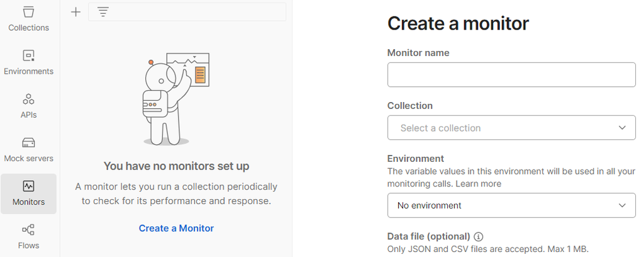Click the Create a Monitor link
This screenshot has width=644, height=257.
(x=176, y=228)
